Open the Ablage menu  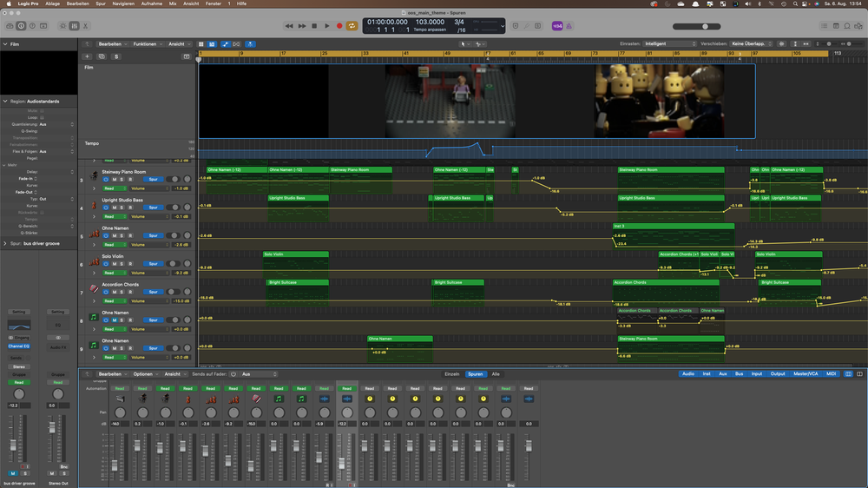(53, 3)
